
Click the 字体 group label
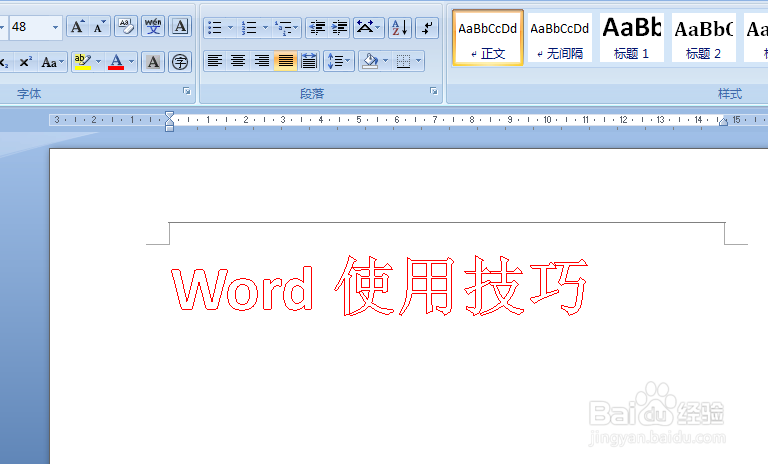click(x=29, y=93)
